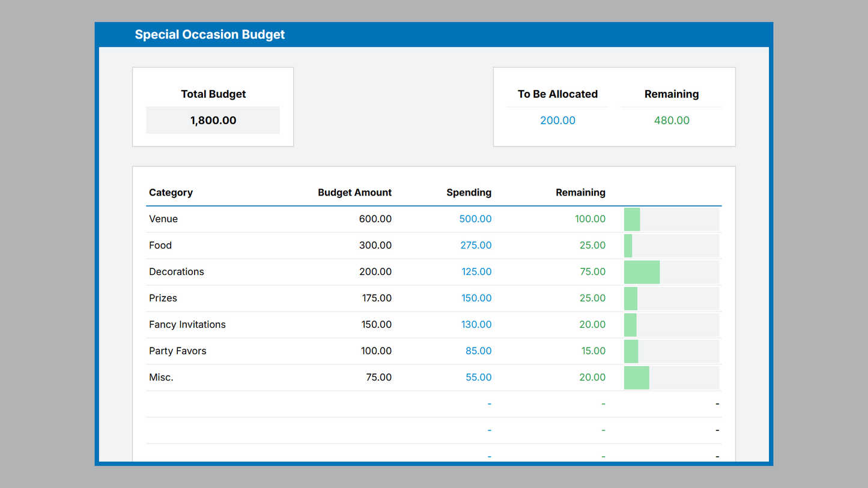The height and width of the screenshot is (488, 868).
Task: Select the Total Budget label
Action: point(213,94)
